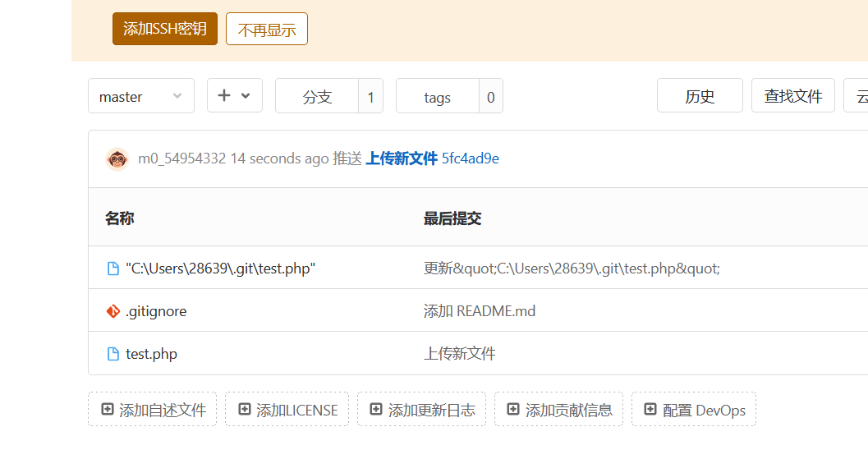This screenshot has height=459, width=868.
Task: Click the m0_54954332 monkey avatar
Action: [x=117, y=159]
